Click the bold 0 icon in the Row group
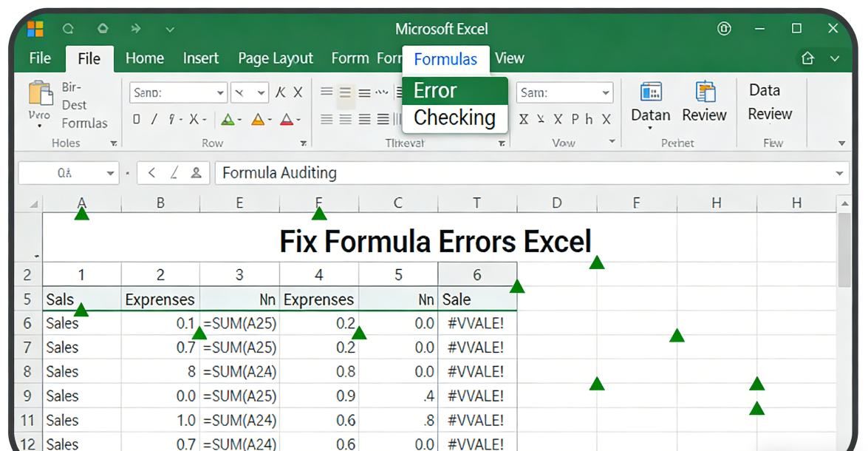 (136, 119)
